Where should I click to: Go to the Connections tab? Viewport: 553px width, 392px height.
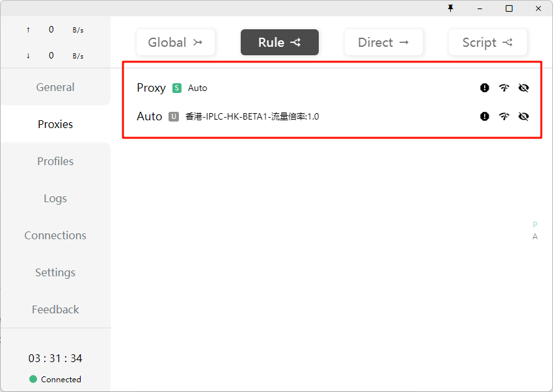55,235
